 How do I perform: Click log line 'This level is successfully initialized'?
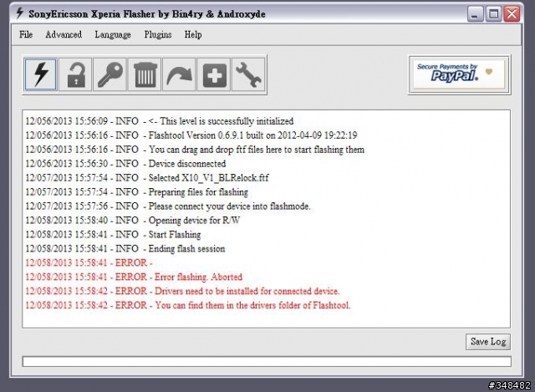pyautogui.click(x=160, y=121)
